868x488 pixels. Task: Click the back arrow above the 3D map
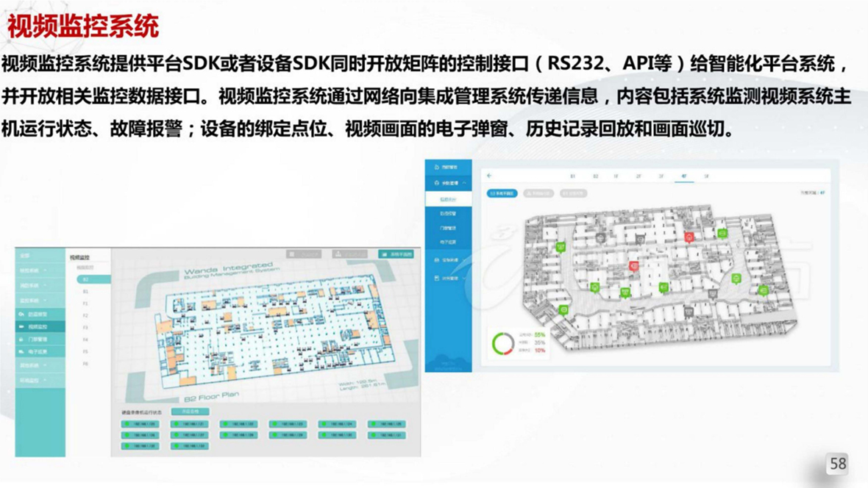(x=489, y=176)
